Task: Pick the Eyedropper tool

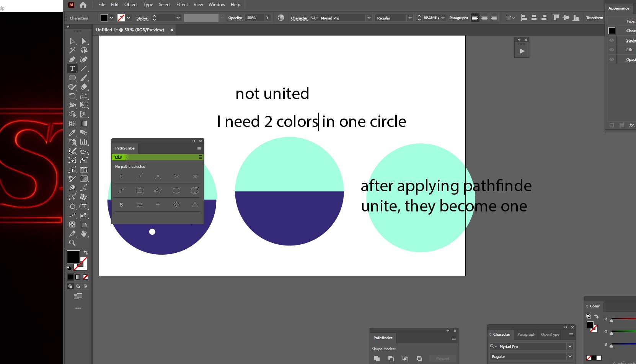Action: (72, 133)
